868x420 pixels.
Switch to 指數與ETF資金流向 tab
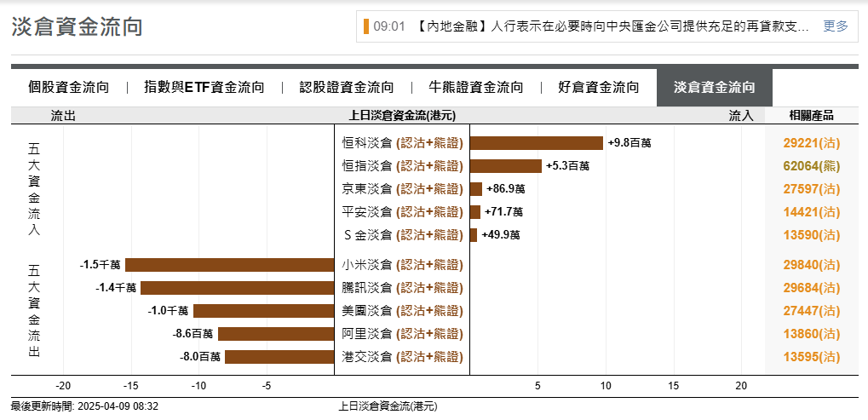click(x=204, y=87)
